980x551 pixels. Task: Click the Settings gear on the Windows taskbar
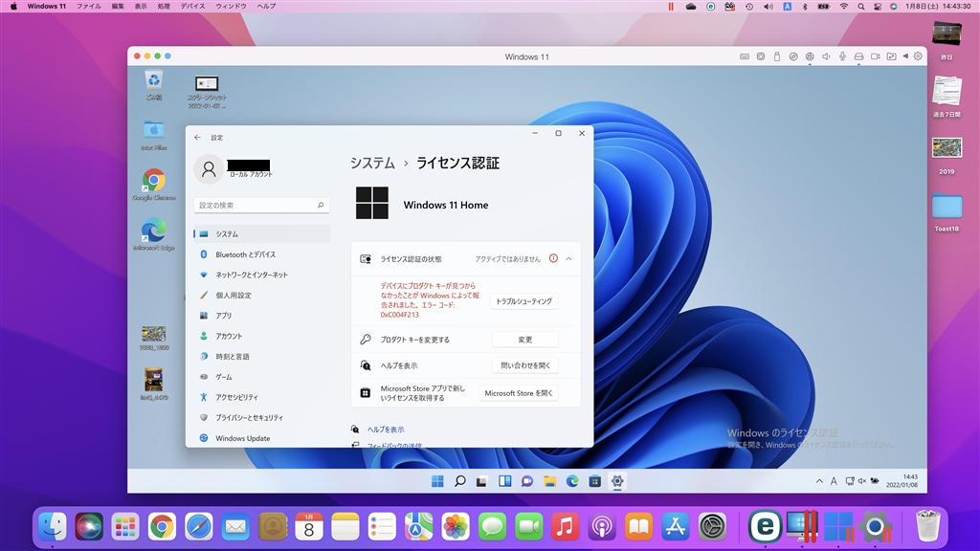(x=617, y=481)
